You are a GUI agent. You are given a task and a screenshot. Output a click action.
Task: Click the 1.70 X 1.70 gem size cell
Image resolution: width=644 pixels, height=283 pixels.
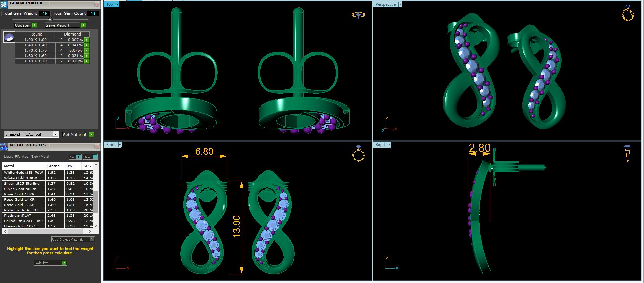(x=36, y=50)
